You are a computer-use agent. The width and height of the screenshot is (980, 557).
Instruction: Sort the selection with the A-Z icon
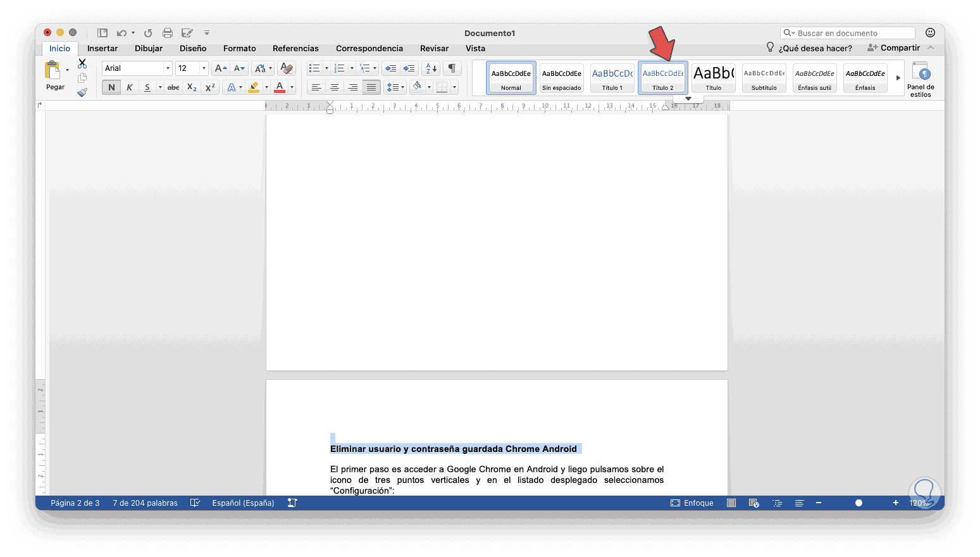point(431,68)
